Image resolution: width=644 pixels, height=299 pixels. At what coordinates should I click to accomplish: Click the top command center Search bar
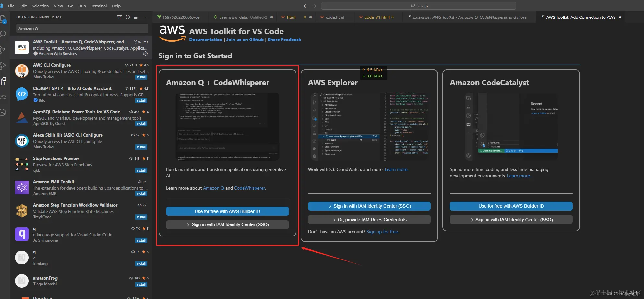click(418, 6)
